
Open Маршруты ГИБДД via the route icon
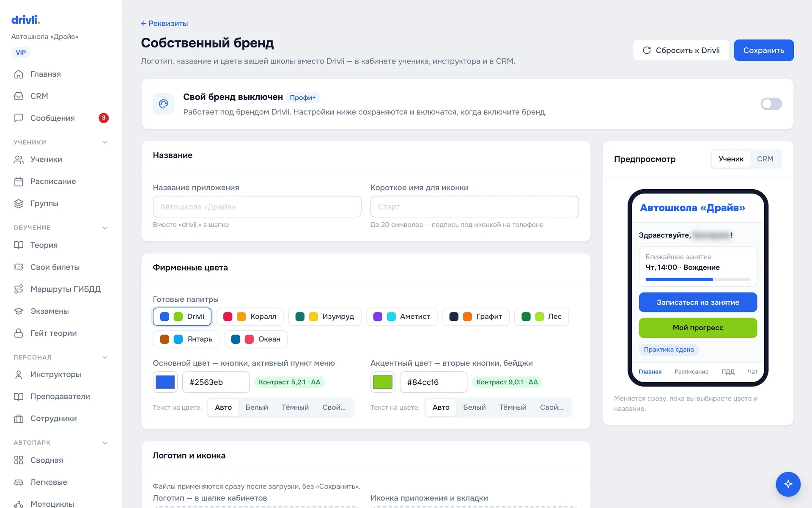point(19,289)
